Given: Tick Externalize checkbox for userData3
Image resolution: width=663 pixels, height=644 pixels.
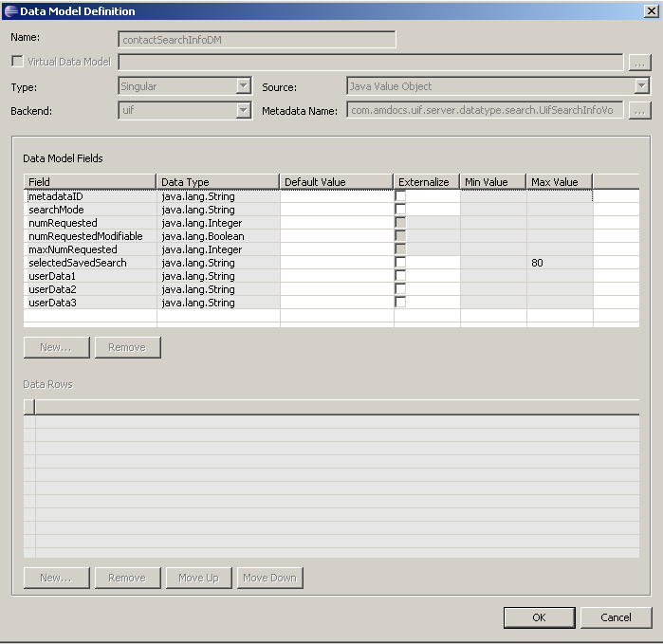Looking at the screenshot, I should (400, 303).
